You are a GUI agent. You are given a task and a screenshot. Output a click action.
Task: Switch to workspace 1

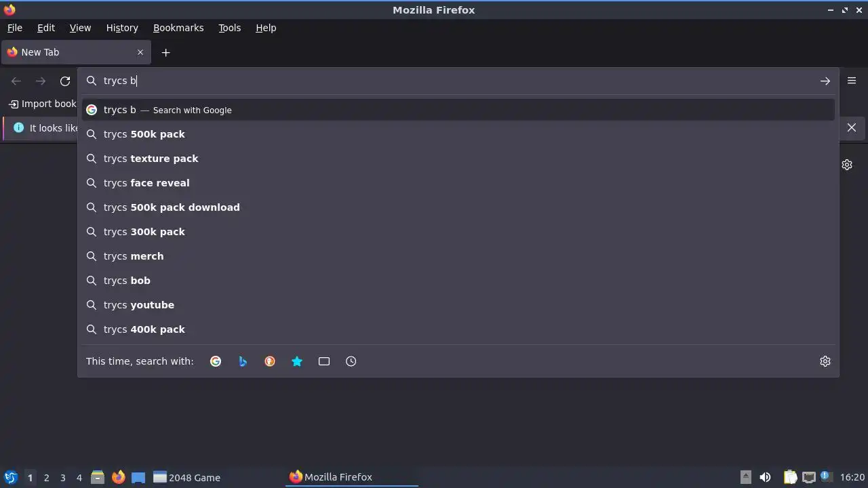(x=30, y=478)
